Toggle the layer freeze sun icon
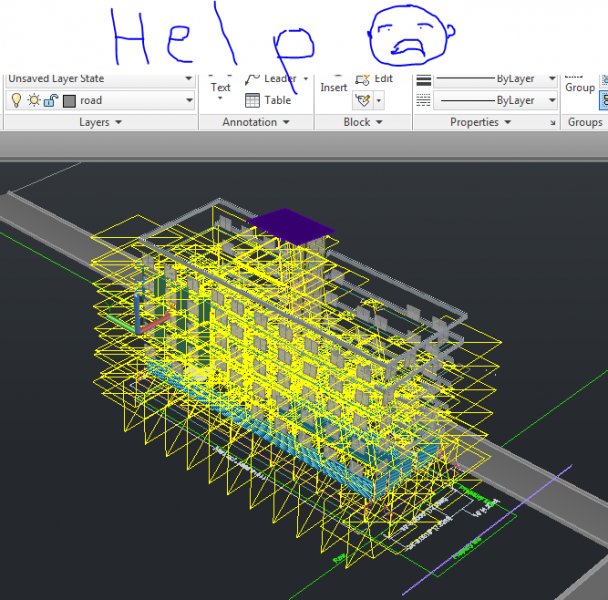608x600 pixels. [x=32, y=100]
